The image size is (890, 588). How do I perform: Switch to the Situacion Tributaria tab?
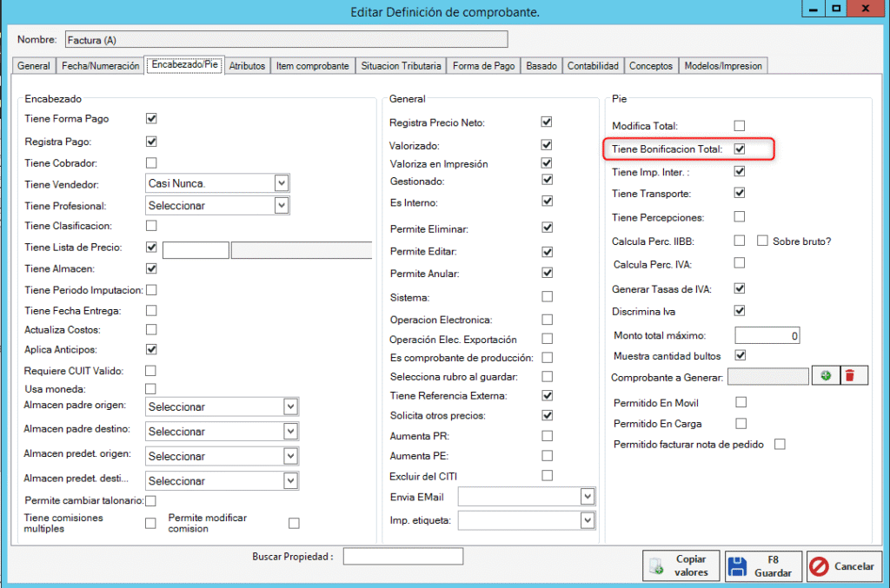401,66
